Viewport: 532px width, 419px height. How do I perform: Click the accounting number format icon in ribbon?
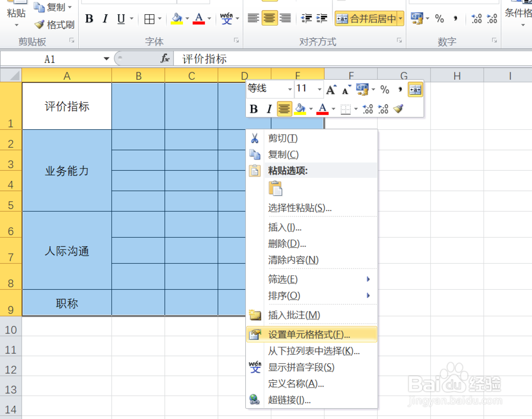[x=417, y=18]
